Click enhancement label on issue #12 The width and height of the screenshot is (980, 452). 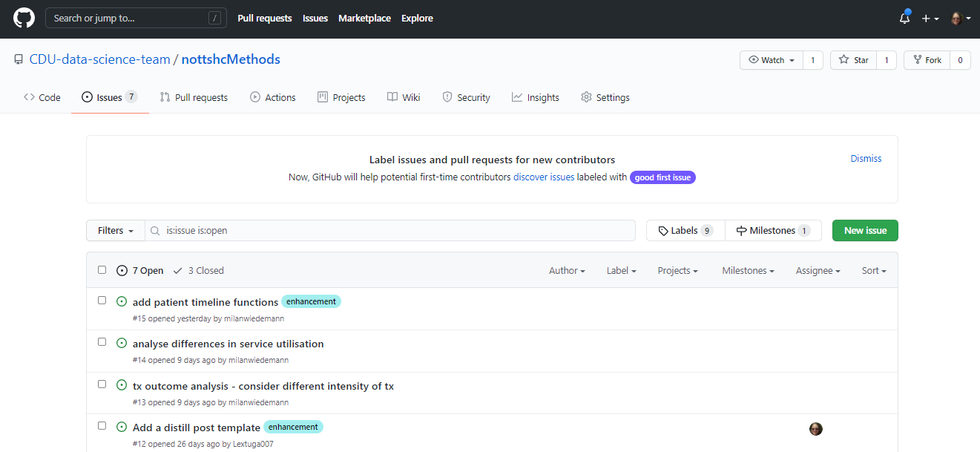tap(293, 427)
